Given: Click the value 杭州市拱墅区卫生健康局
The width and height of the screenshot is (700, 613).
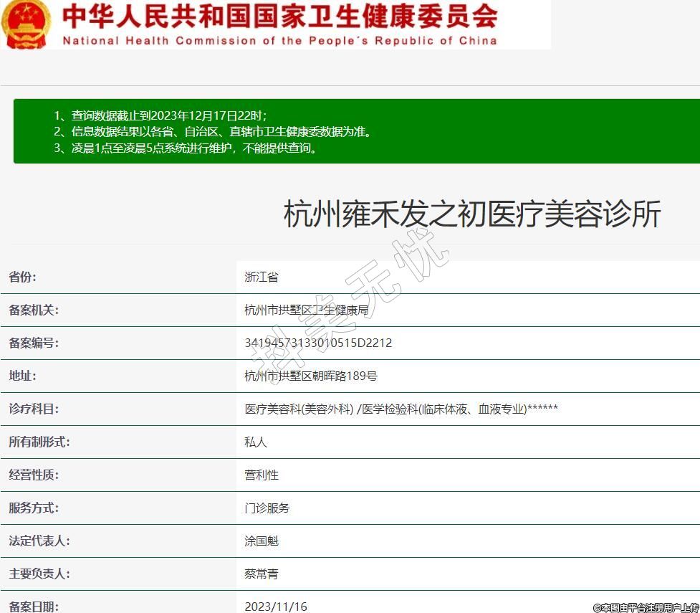Looking at the screenshot, I should [306, 310].
